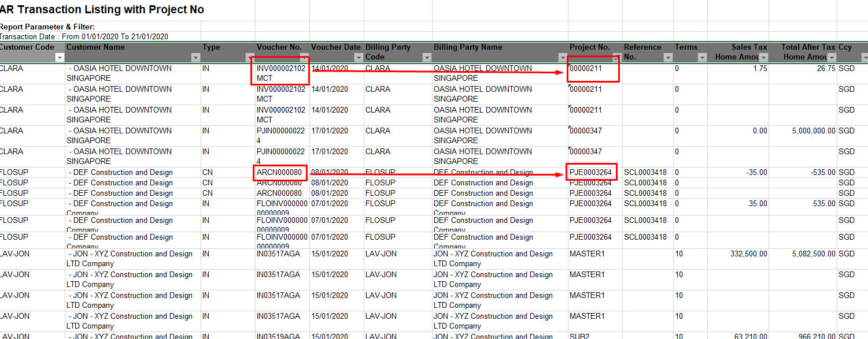Open the Type column filter dropdown
Image resolution: width=868 pixels, height=339 pixels.
pyautogui.click(x=247, y=57)
